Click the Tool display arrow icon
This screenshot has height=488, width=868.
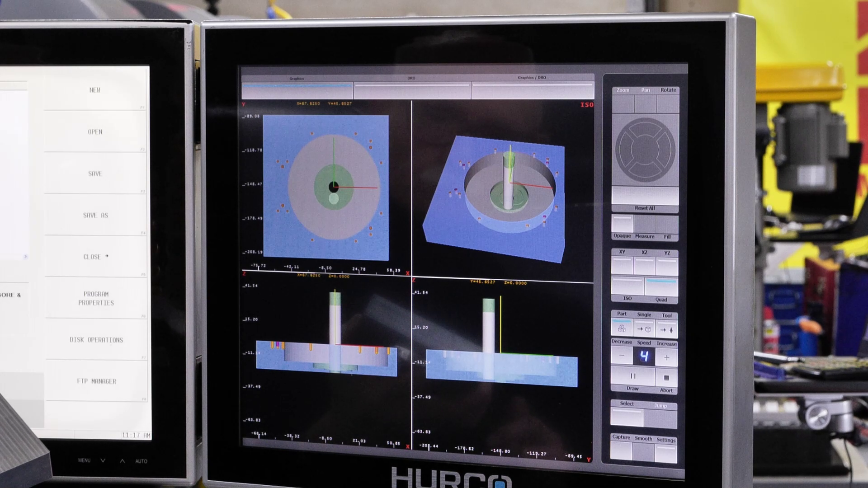click(667, 329)
